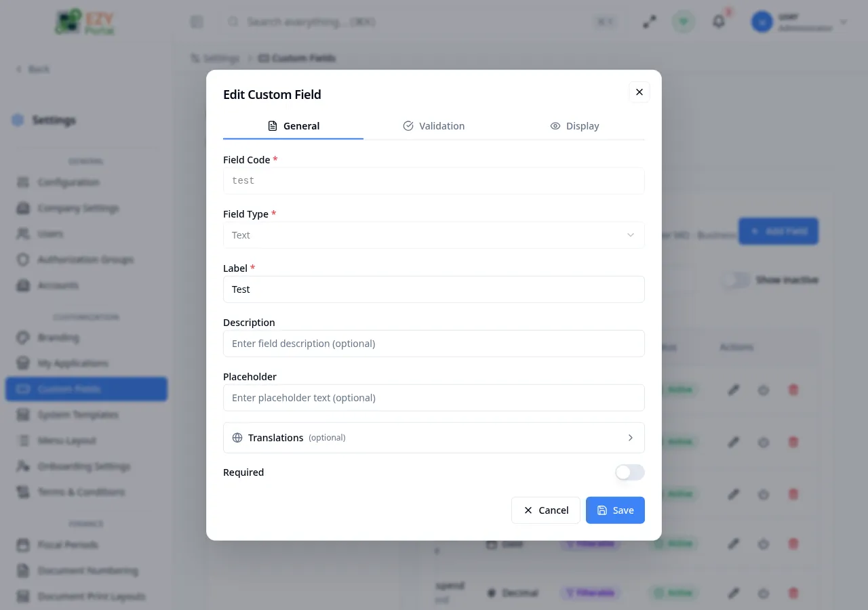The height and width of the screenshot is (610, 868).
Task: Toggle the Show inactive switch
Action: [x=736, y=280]
